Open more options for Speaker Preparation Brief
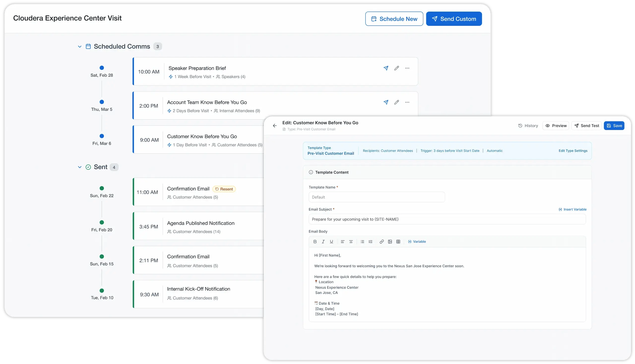The image size is (635, 364). (407, 68)
